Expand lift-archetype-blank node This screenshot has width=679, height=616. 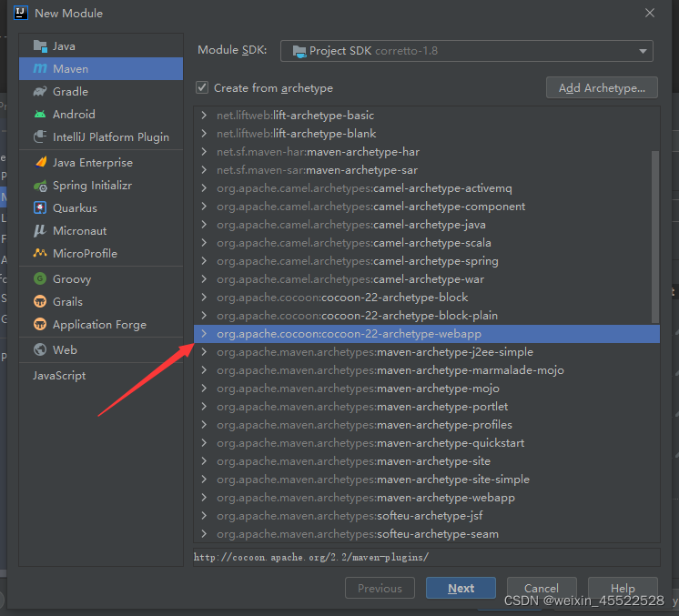[204, 134]
